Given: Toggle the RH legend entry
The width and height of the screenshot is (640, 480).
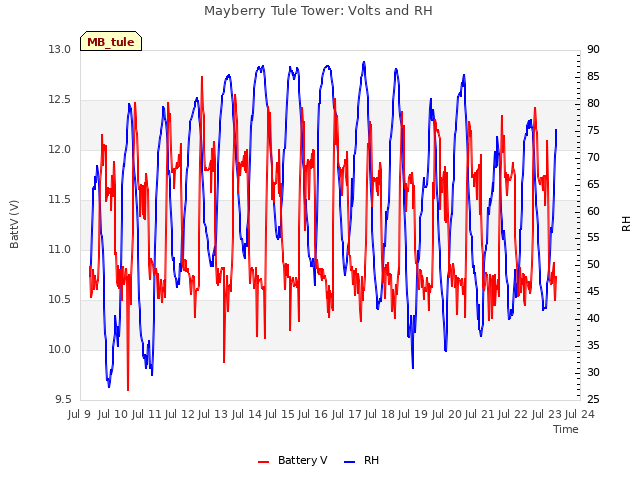Looking at the screenshot, I should [362, 460].
